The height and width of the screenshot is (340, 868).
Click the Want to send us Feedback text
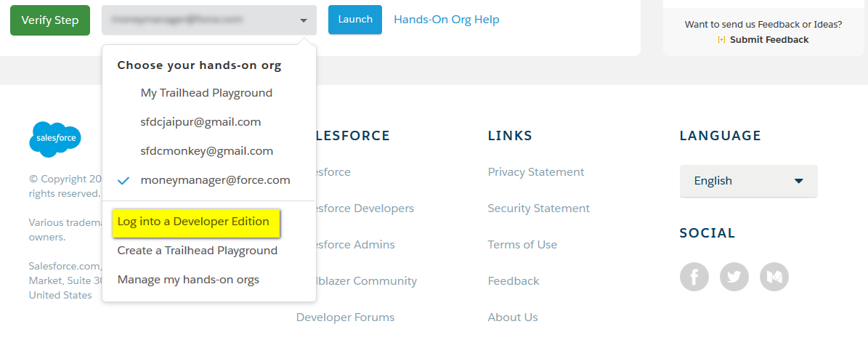pyautogui.click(x=763, y=25)
